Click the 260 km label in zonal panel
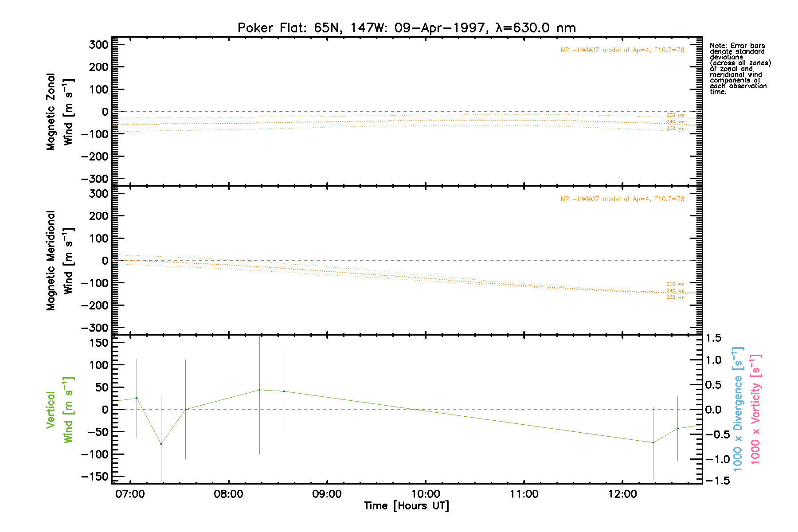The height and width of the screenshot is (532, 798). (x=675, y=129)
